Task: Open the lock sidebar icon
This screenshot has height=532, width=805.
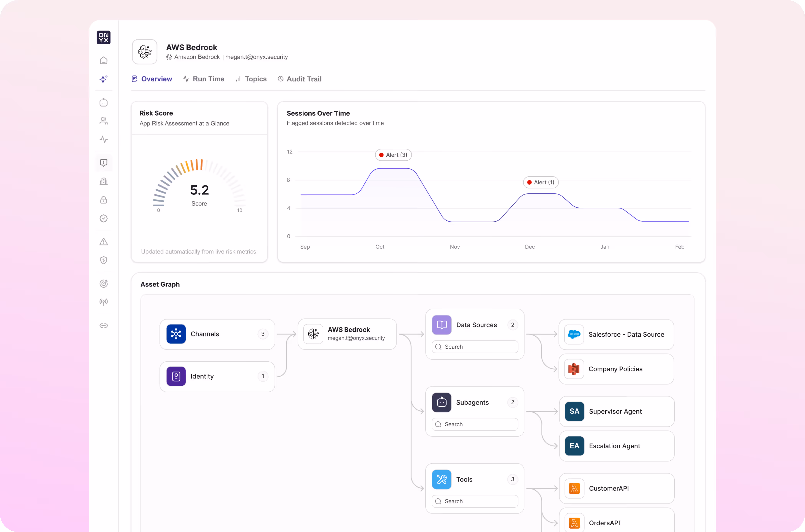Action: tap(104, 200)
